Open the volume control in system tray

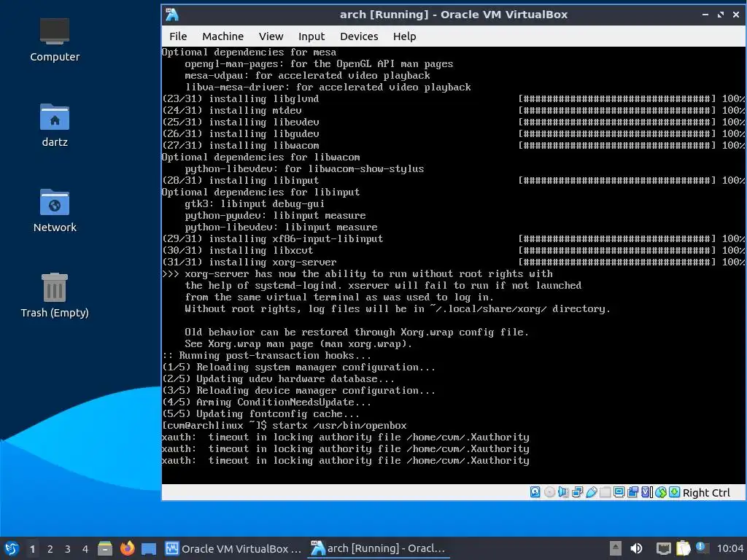tap(636, 548)
